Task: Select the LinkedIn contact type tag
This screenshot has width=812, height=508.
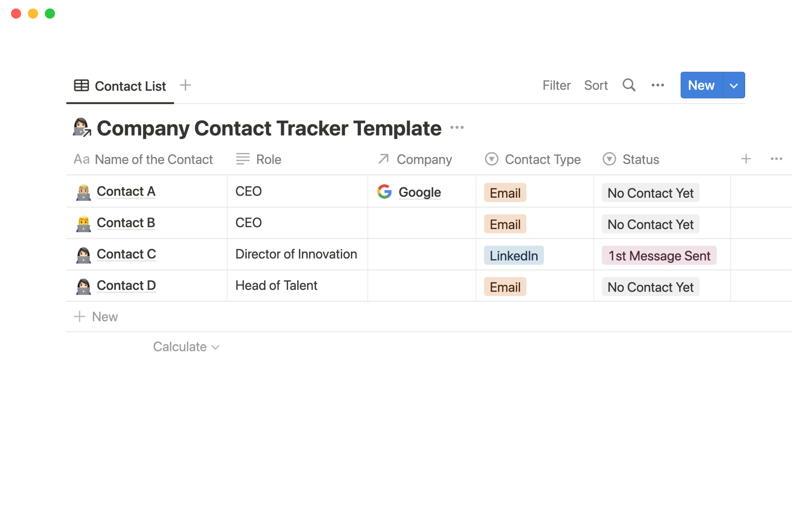Action: (513, 256)
